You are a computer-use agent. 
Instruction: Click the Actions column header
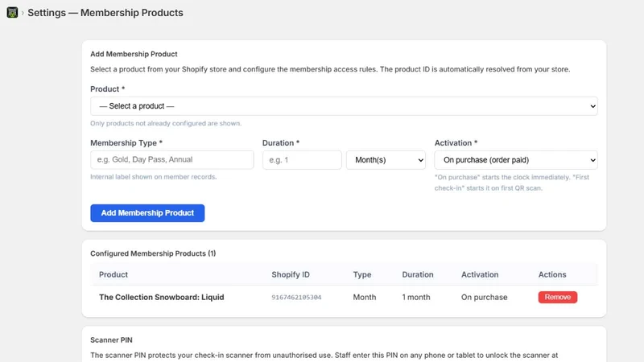(x=552, y=274)
